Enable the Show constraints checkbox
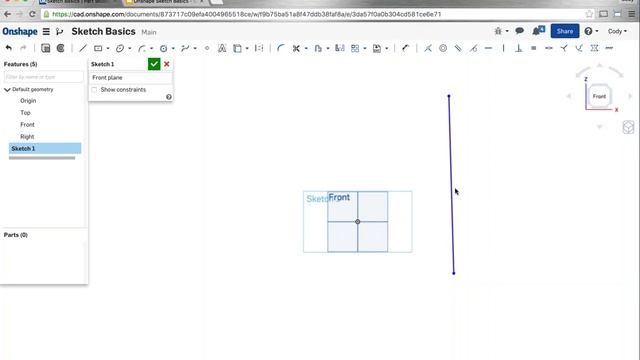Image resolution: width=640 pixels, height=360 pixels. 95,89
